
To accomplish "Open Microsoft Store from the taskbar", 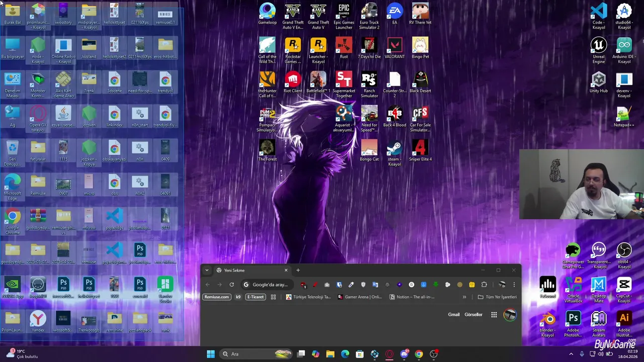I will point(360,354).
